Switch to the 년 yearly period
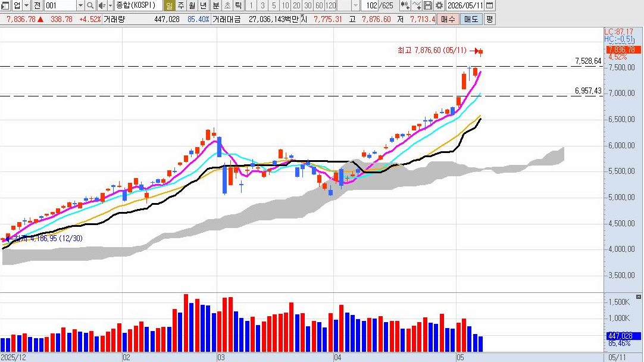 pos(204,5)
